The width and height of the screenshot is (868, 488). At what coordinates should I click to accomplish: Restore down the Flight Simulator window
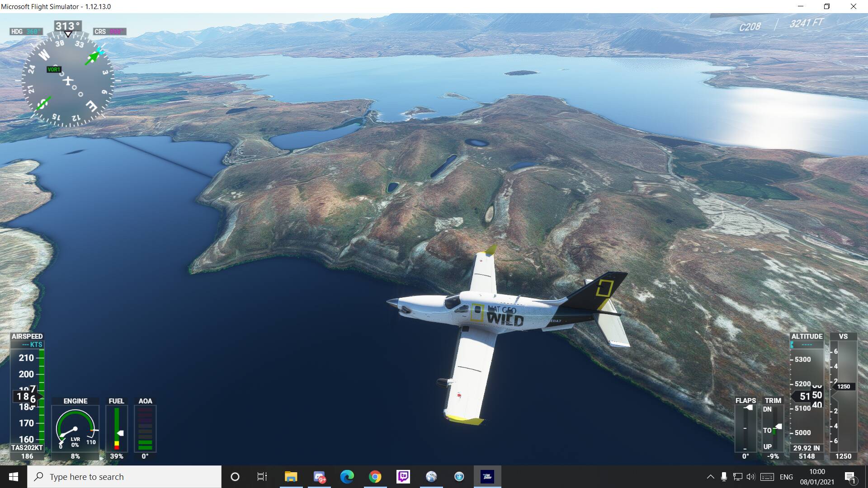pos(827,6)
